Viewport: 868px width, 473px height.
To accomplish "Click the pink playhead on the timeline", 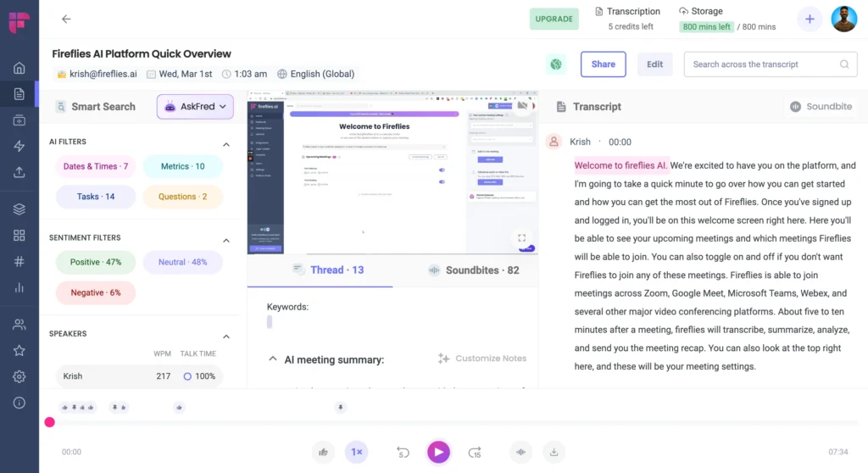I will click(x=50, y=422).
